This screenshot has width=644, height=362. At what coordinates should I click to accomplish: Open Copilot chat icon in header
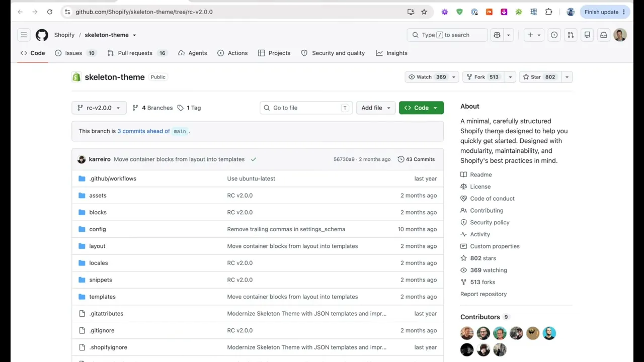point(497,35)
